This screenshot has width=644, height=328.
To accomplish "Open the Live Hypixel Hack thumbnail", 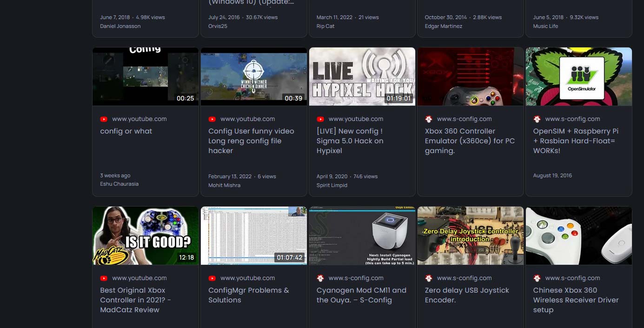I will 362,76.
